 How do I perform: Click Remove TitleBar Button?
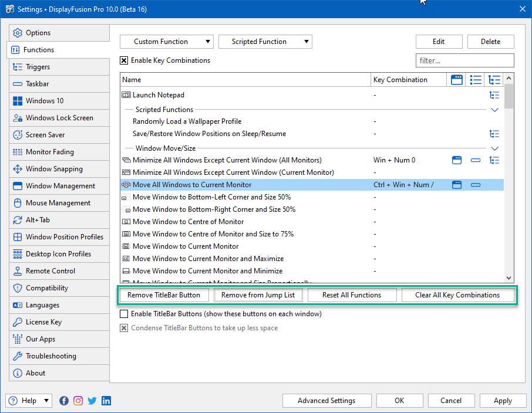point(164,295)
